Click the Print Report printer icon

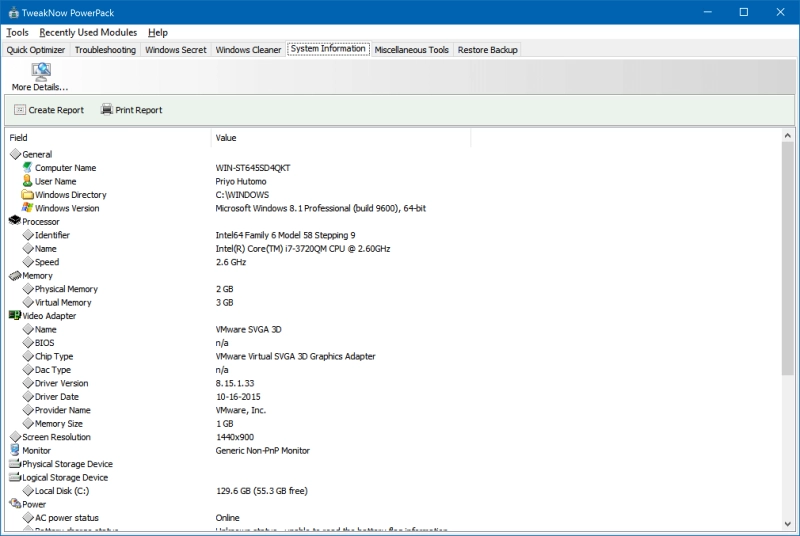(x=107, y=110)
